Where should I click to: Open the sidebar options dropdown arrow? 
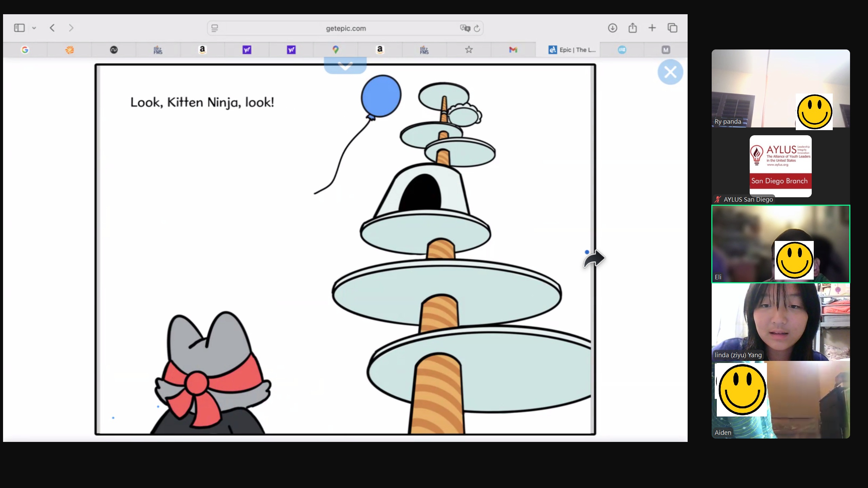tap(34, 28)
